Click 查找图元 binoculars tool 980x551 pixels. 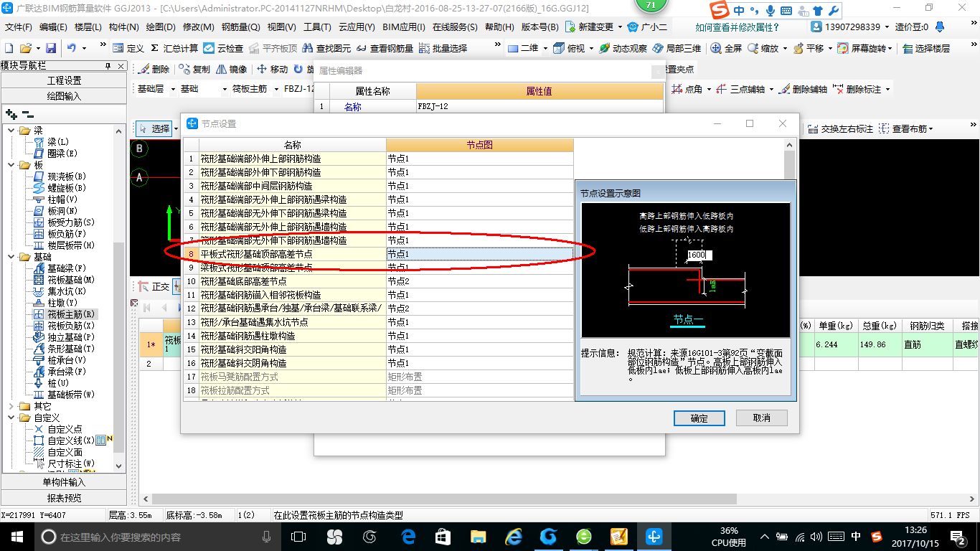[327, 48]
